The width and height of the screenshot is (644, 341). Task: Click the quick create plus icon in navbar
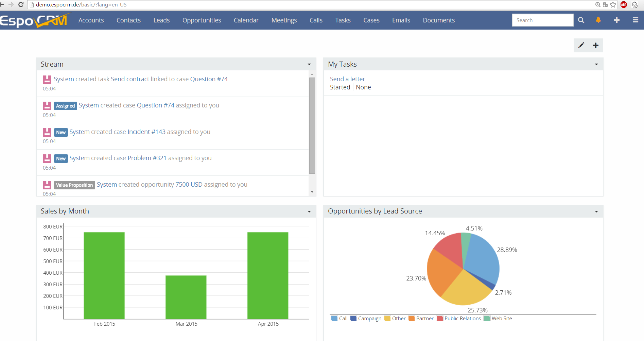pyautogui.click(x=616, y=20)
